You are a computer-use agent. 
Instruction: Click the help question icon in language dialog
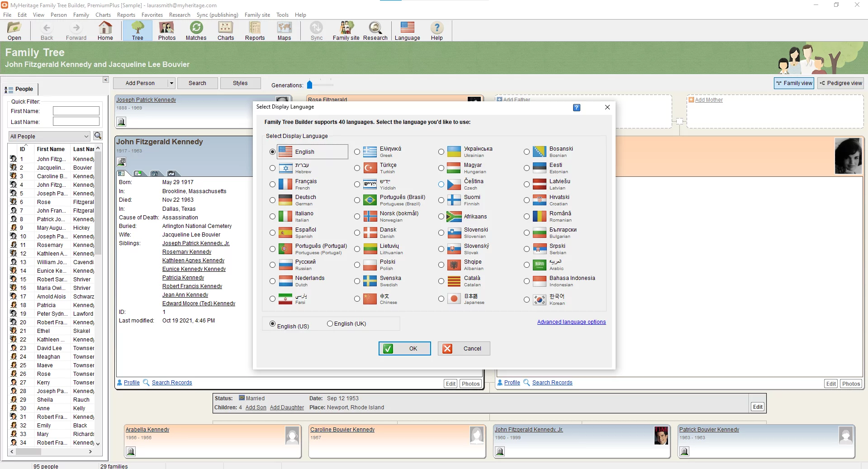577,108
